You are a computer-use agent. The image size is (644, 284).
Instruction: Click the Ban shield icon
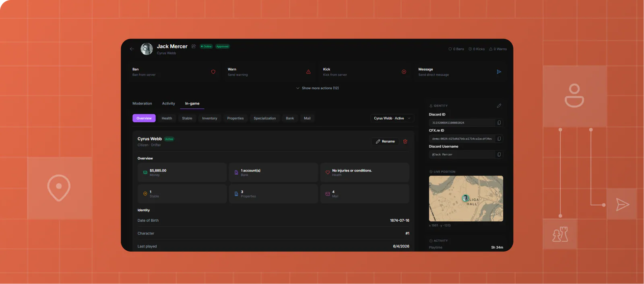(213, 72)
